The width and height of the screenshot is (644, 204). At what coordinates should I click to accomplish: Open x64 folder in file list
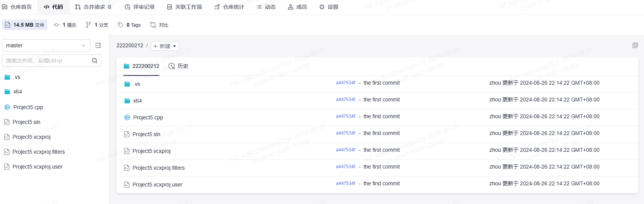click(138, 101)
